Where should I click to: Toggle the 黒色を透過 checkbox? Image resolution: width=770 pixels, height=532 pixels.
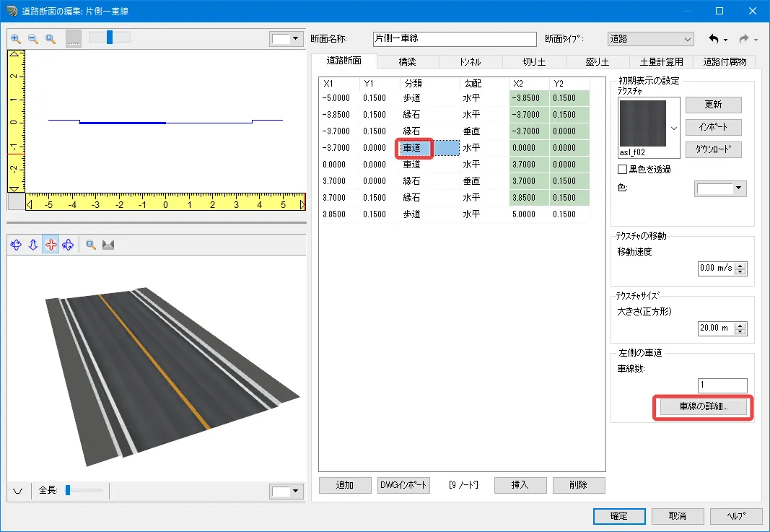pos(623,170)
